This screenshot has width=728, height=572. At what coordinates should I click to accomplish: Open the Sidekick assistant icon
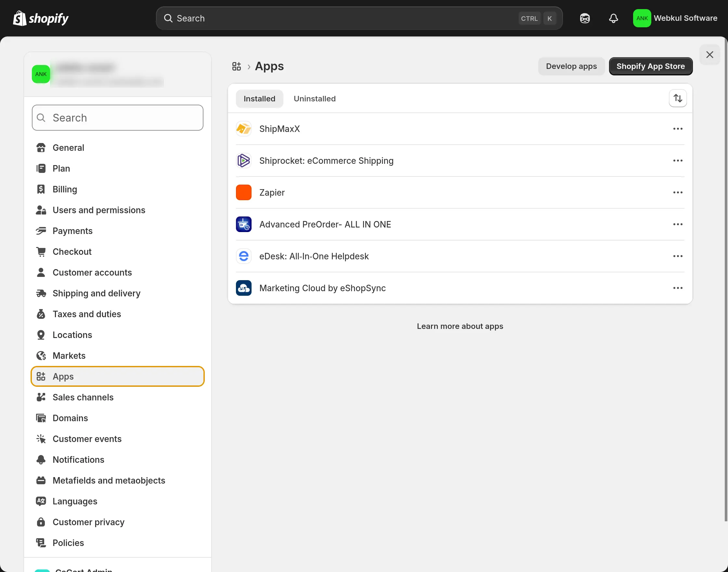pos(585,18)
